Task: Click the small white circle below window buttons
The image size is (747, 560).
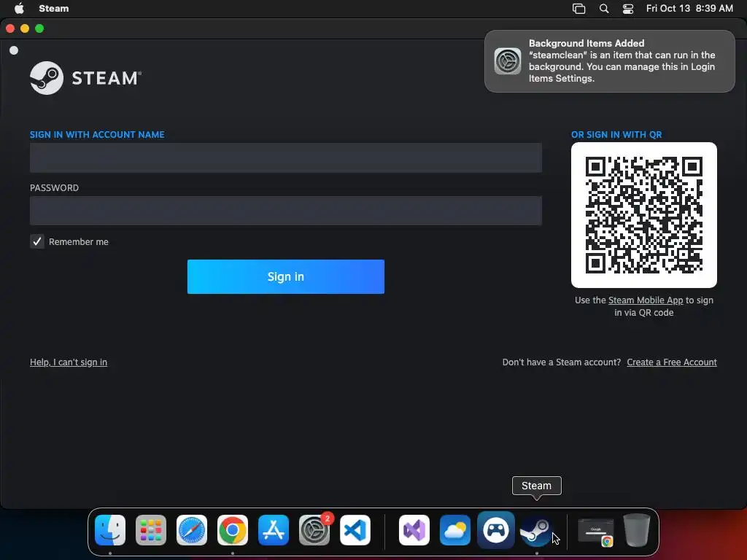Action: tap(14, 50)
